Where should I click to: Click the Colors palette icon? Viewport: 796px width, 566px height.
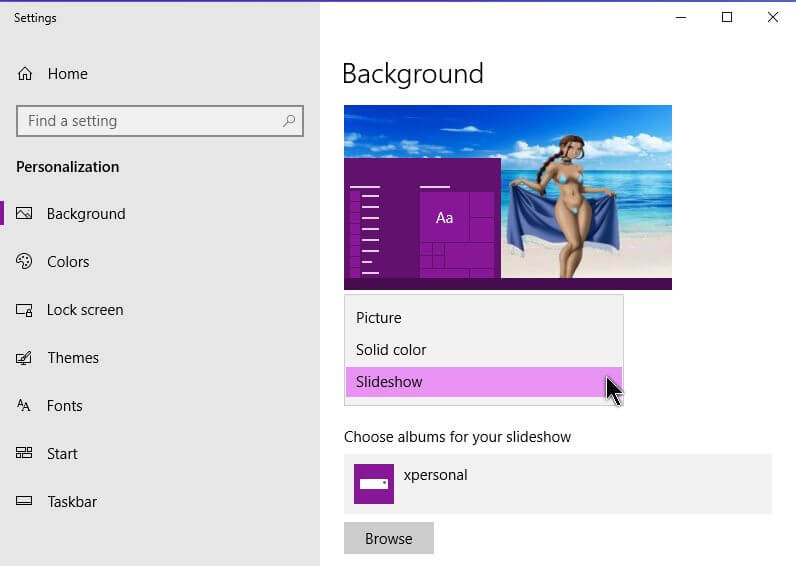[x=24, y=261]
